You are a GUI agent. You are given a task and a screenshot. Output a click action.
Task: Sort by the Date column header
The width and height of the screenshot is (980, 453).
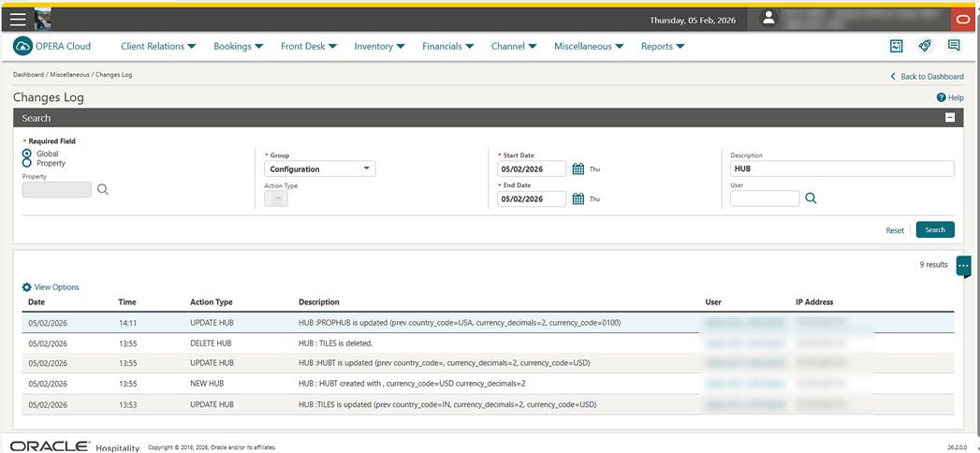pyautogui.click(x=37, y=301)
